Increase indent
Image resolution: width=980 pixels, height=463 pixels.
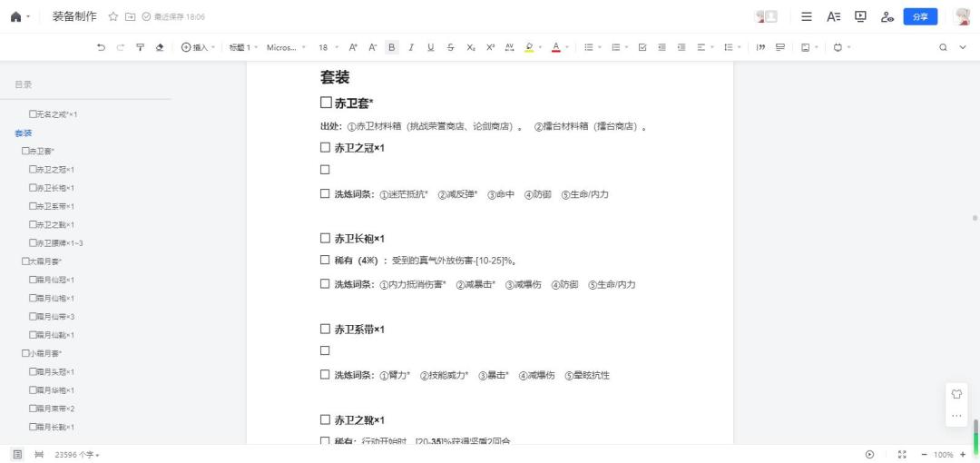[x=681, y=47]
